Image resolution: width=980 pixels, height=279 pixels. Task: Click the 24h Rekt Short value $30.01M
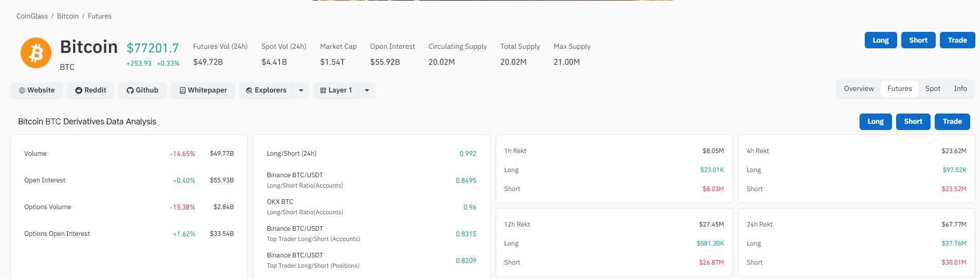tap(954, 263)
